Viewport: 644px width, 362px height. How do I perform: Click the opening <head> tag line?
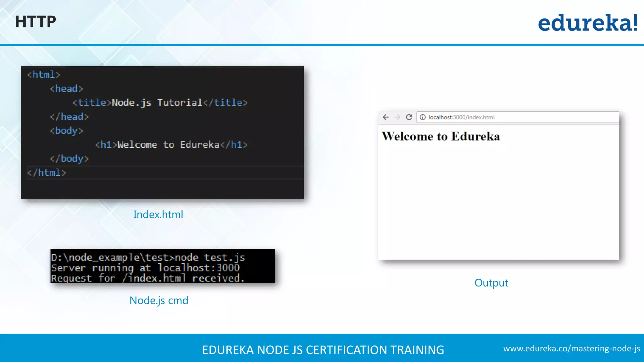coord(66,89)
